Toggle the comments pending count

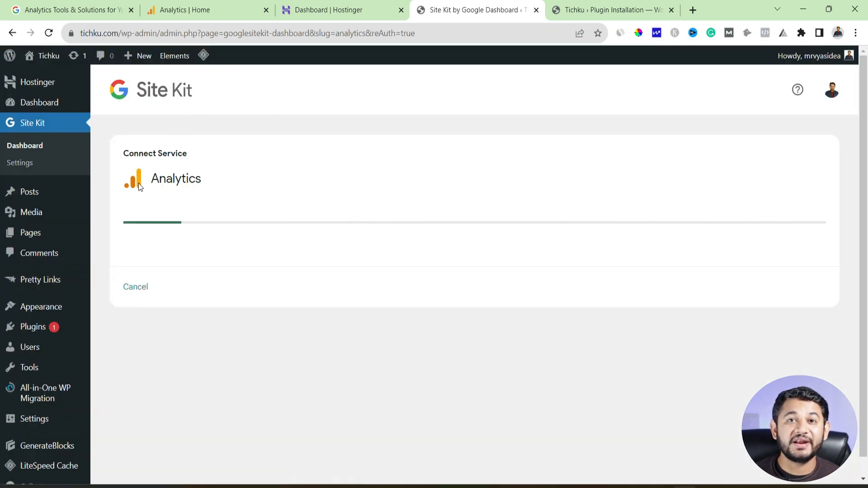tap(105, 56)
